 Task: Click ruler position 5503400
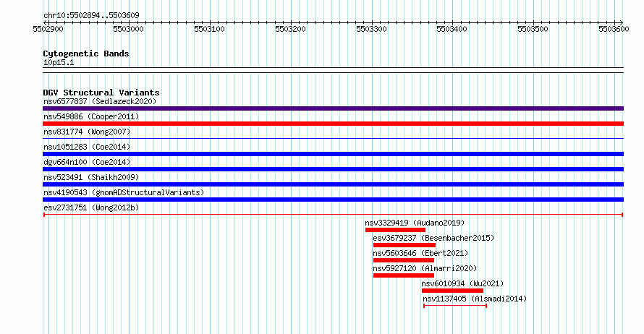coord(452,29)
